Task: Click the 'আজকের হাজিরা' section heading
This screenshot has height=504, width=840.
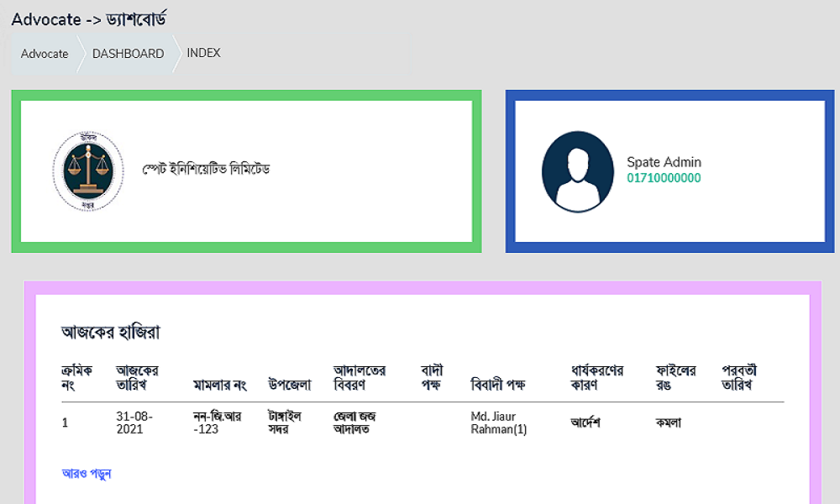Action: (111, 332)
